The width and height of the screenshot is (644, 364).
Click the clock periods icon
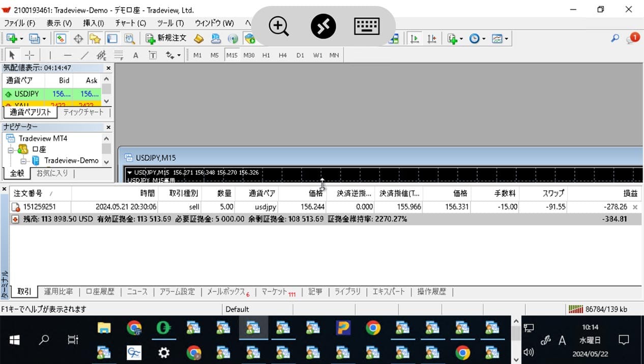point(474,39)
